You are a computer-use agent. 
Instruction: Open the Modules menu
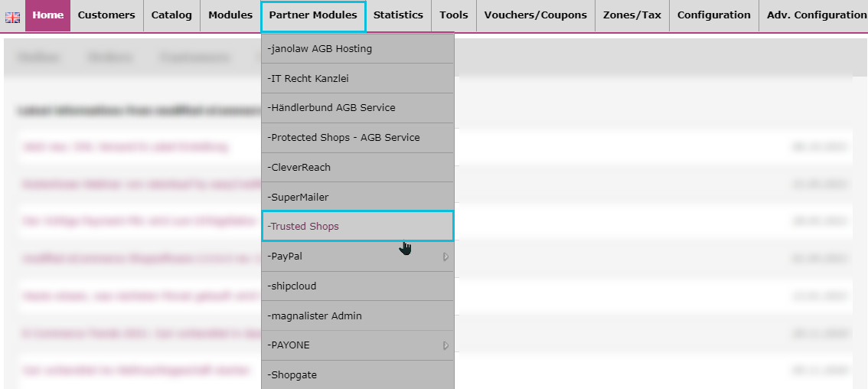[x=230, y=15]
